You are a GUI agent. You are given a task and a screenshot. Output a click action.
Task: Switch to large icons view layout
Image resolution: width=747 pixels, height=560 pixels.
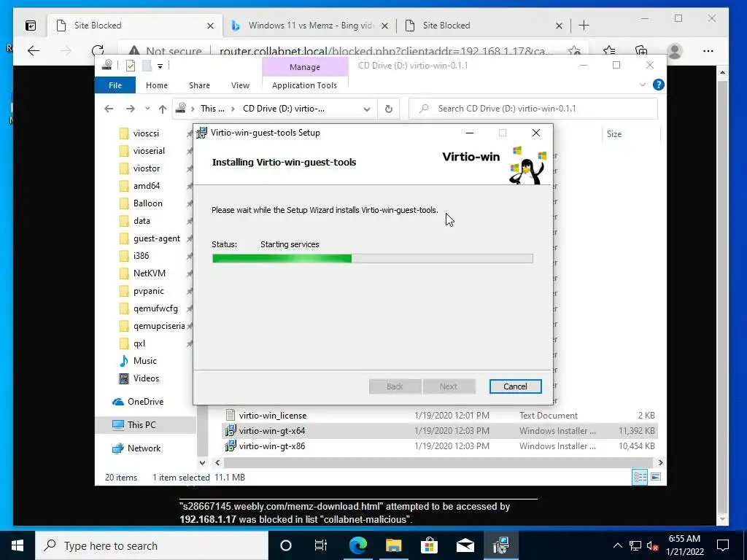pyautogui.click(x=656, y=477)
